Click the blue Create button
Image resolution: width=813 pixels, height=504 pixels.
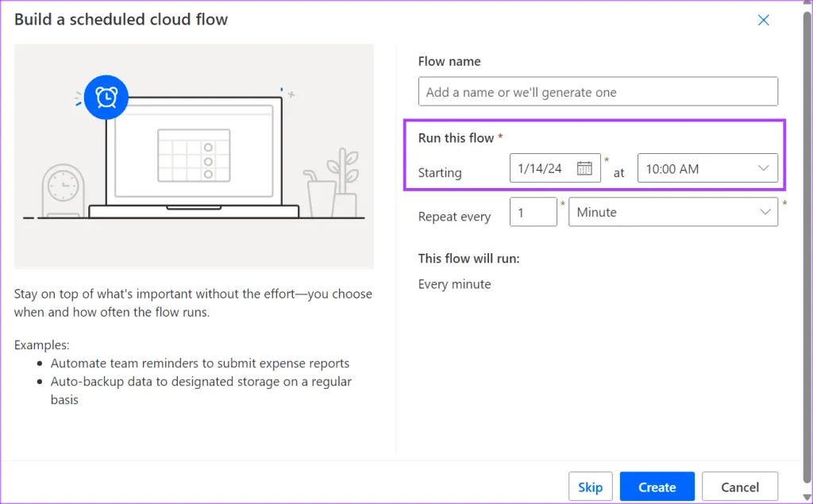(x=657, y=487)
